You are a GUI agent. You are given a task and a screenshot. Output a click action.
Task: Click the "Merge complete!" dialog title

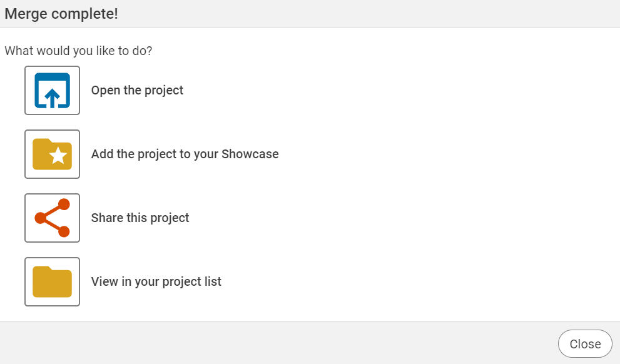[61, 14]
